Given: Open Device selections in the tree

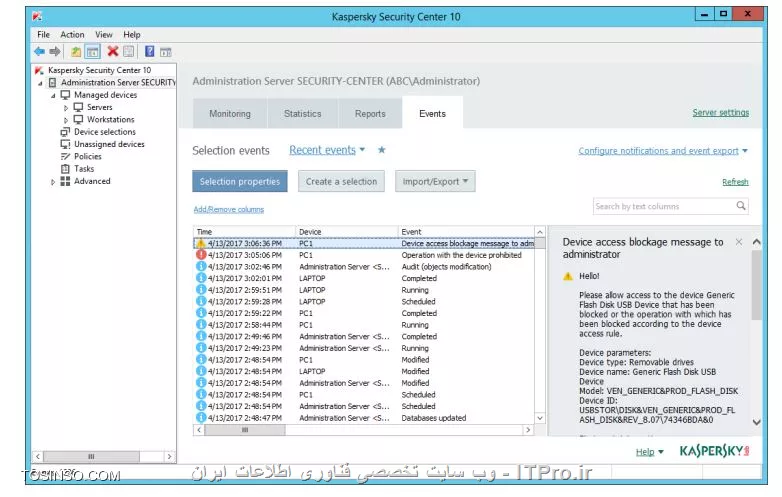Looking at the screenshot, I should point(105,132).
